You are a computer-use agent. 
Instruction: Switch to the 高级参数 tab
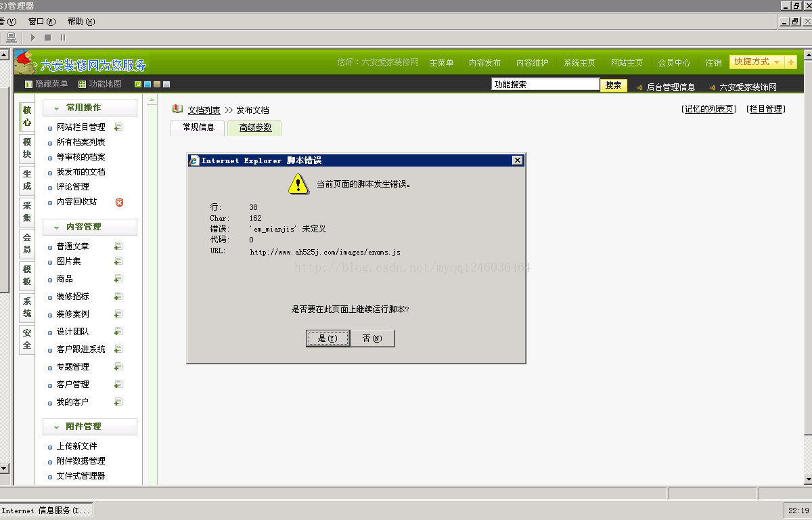coord(255,127)
